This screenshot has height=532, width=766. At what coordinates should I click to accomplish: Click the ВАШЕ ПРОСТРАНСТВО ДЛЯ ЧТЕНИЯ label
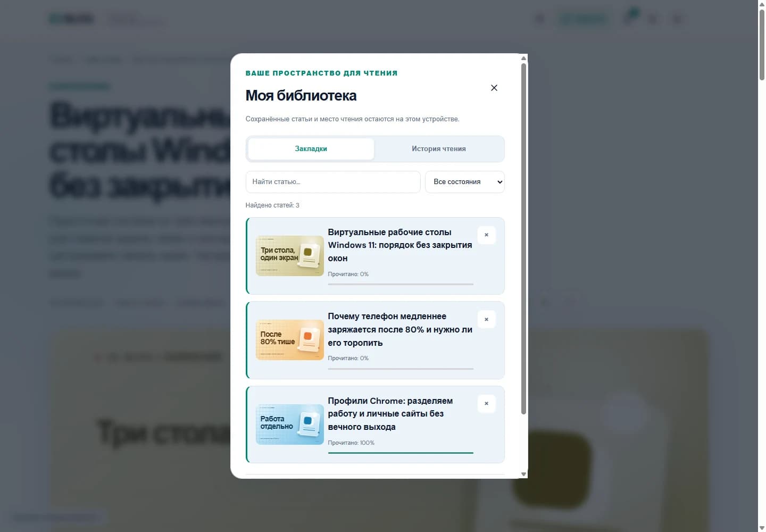322,73
